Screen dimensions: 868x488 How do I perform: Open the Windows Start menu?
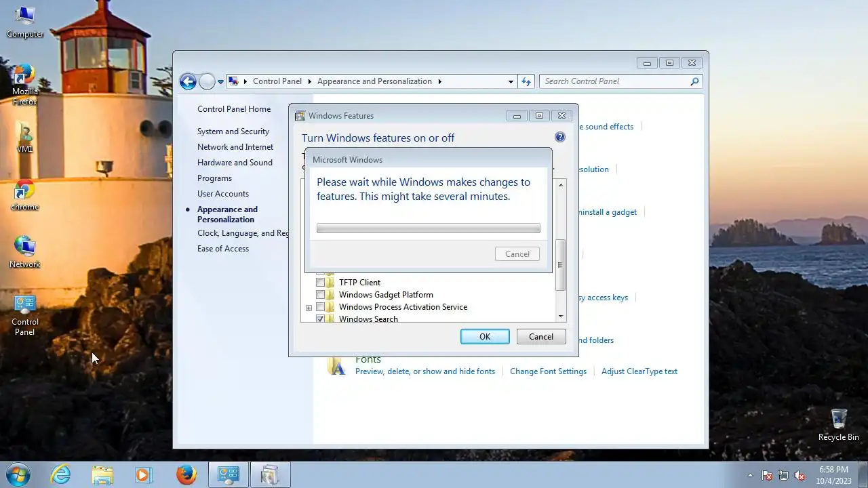click(18, 474)
